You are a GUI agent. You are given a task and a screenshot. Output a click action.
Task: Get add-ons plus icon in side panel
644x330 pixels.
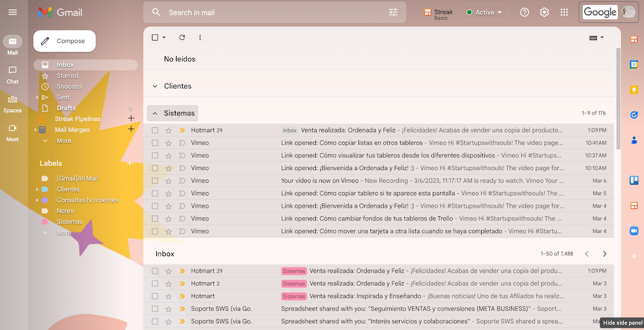tap(634, 256)
